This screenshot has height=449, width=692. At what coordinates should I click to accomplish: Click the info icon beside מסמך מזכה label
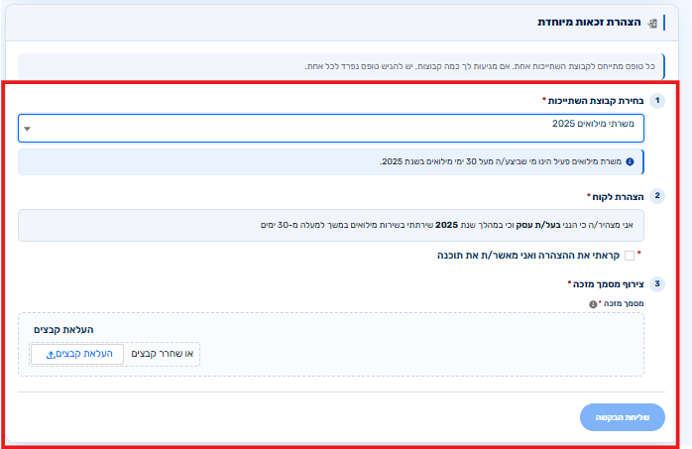(x=593, y=304)
